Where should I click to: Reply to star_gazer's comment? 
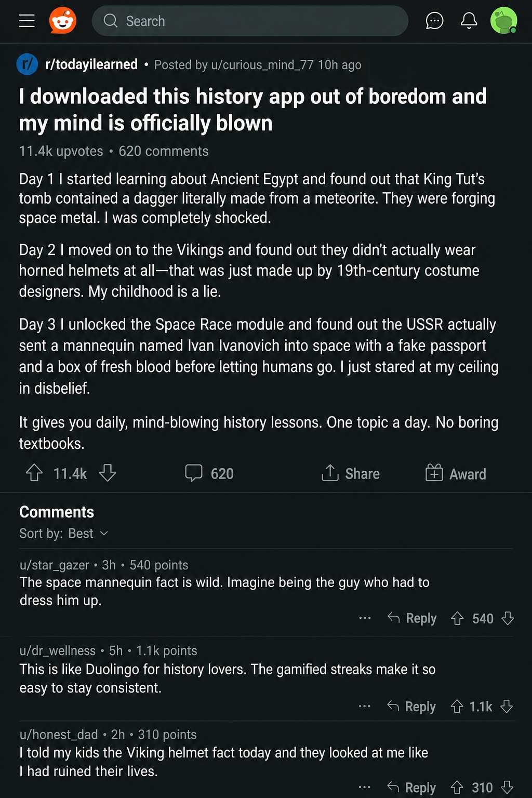[x=412, y=618]
